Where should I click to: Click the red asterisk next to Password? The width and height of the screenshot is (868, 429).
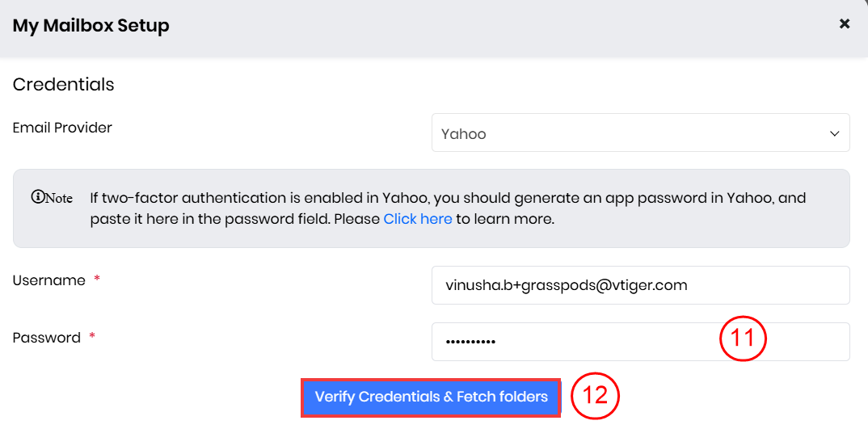pos(92,337)
